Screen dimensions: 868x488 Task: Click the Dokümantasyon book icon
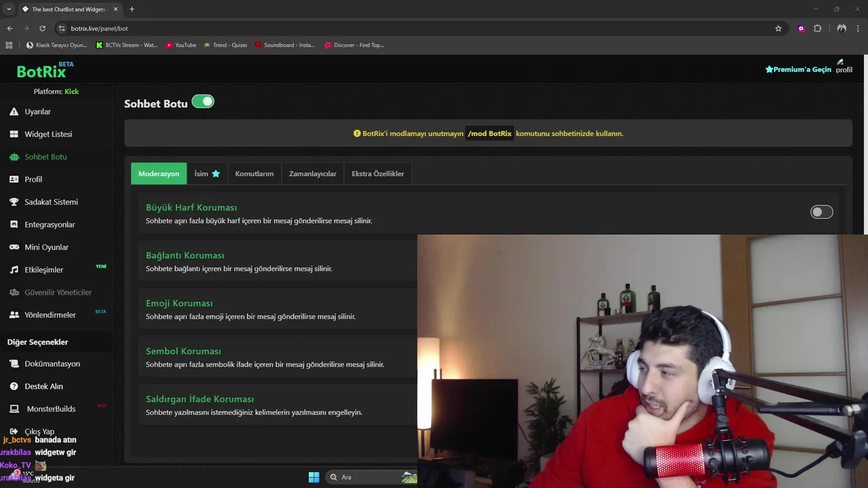pos(14,364)
